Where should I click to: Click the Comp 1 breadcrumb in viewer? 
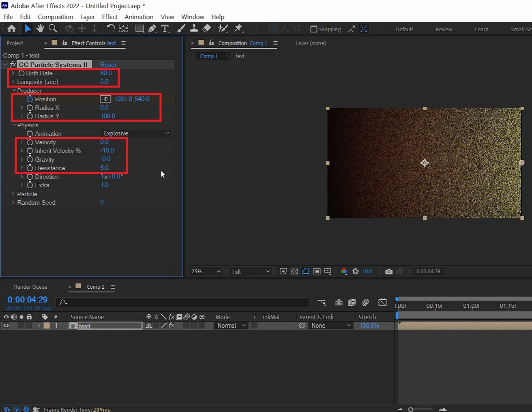pos(209,56)
